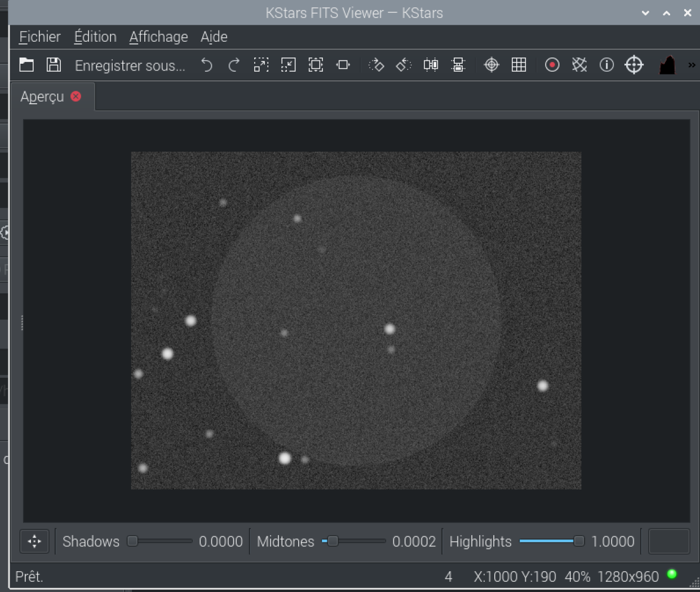Click the Enregistrer sous... button
Viewport: 700px width, 592px height.
point(130,65)
